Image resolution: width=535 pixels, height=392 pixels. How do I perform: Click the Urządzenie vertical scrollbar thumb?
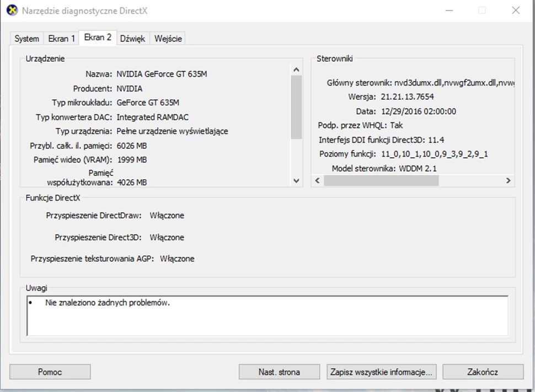296,107
